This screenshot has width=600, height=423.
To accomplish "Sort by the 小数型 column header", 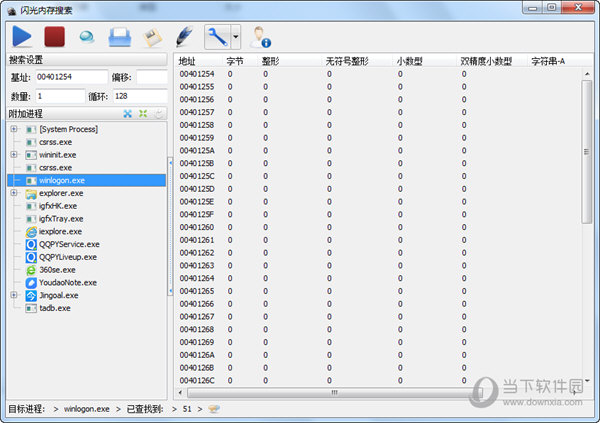I will coord(424,61).
